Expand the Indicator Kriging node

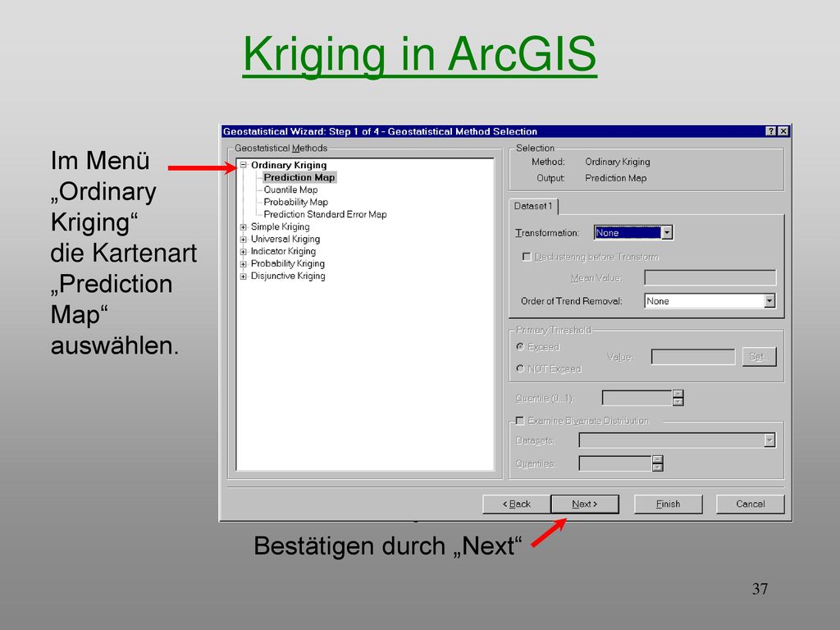tap(243, 252)
